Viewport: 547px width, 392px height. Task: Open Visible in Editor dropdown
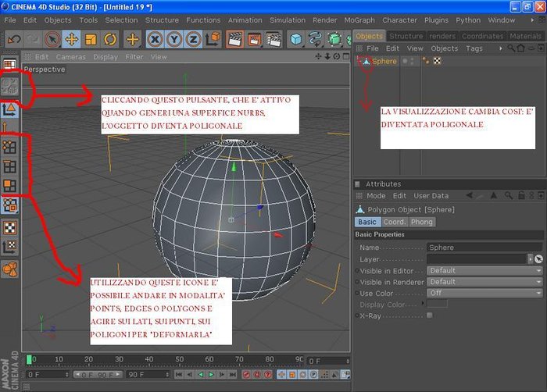click(x=485, y=271)
